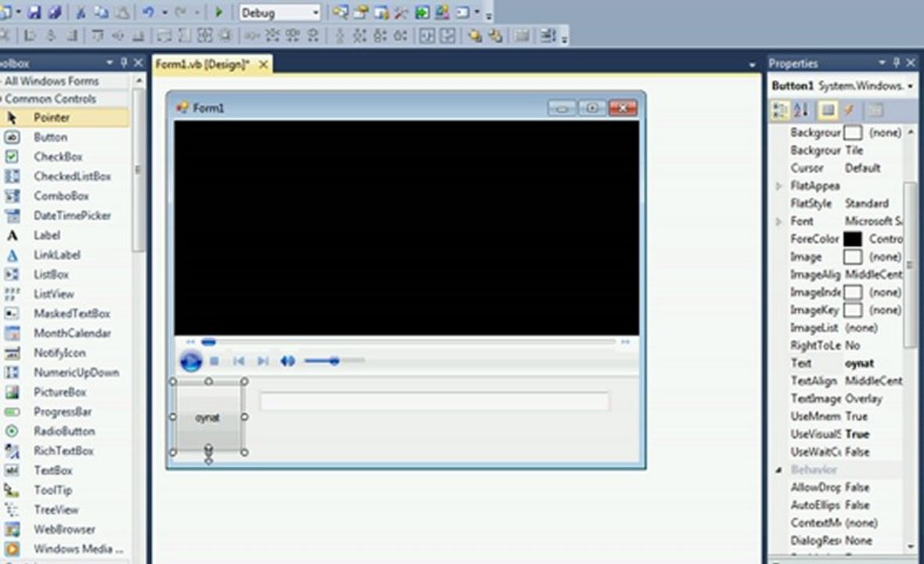Expand the FlatAppearance property
The width and height of the screenshot is (924, 564).
tap(778, 186)
